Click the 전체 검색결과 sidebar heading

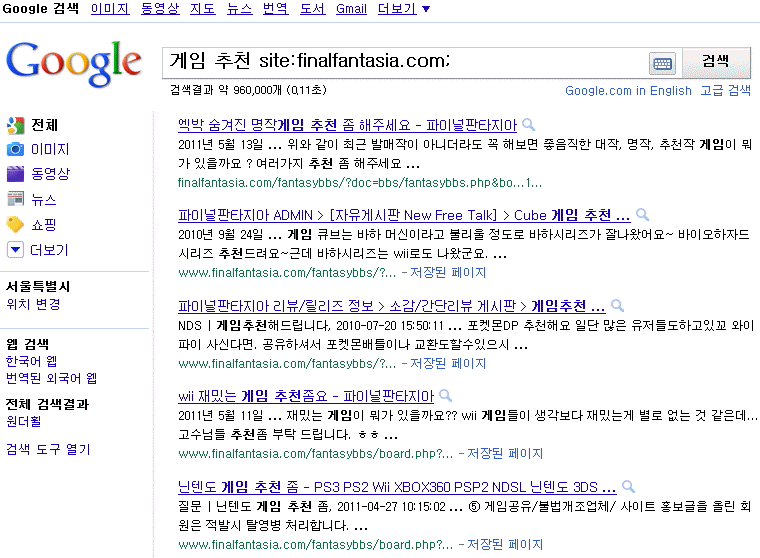click(48, 404)
